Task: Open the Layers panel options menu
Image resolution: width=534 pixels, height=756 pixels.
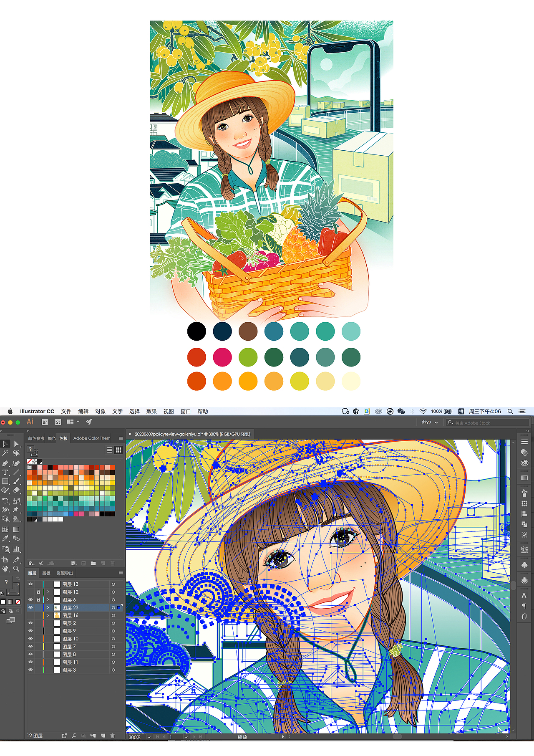Action: click(121, 573)
